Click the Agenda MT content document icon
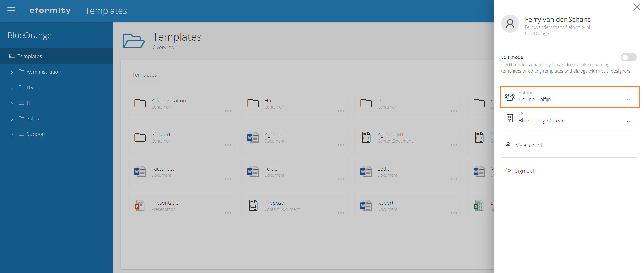This screenshot has width=644, height=273. pos(366,137)
